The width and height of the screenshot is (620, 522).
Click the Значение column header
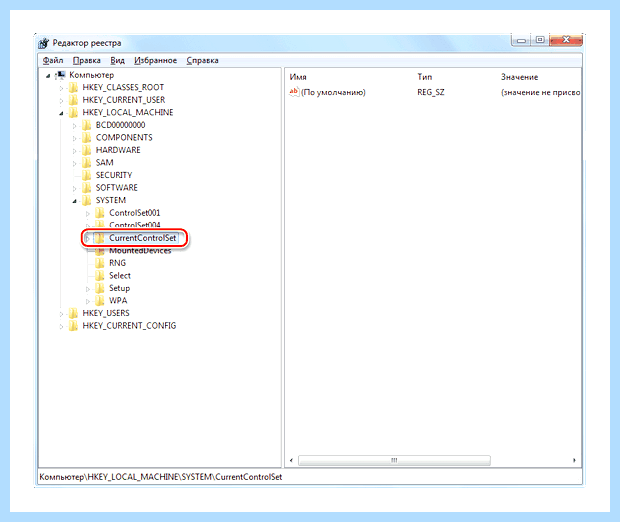519,77
